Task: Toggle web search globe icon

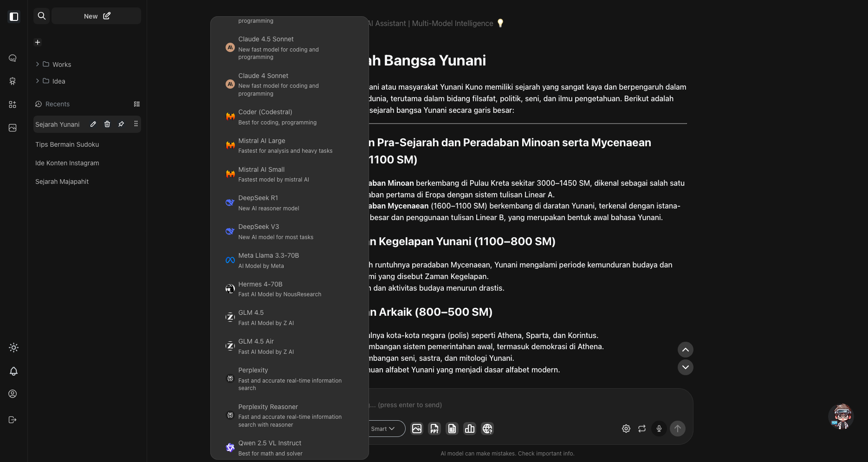Action: click(x=487, y=429)
